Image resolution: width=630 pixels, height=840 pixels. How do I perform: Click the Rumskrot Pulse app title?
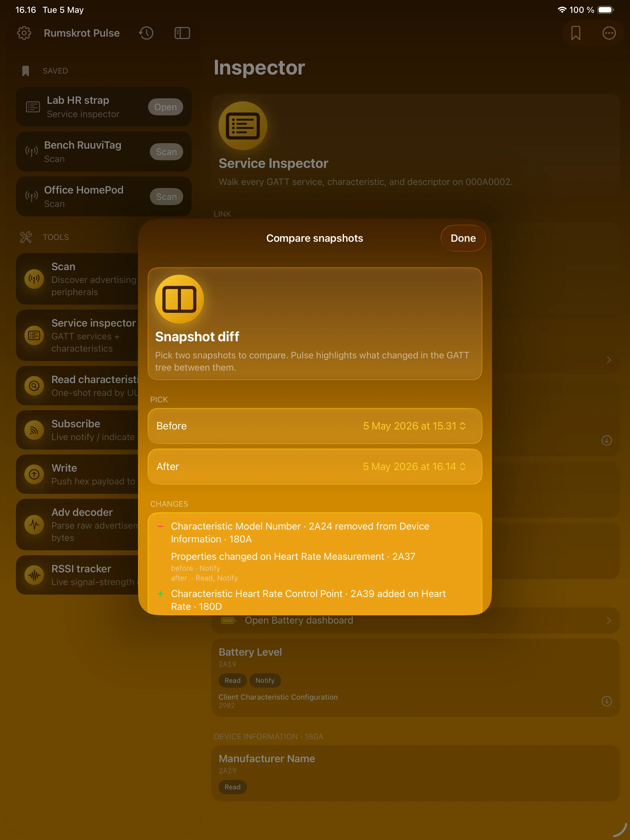tap(81, 33)
